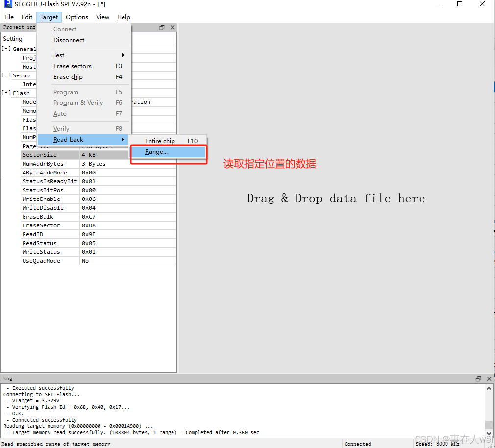Collapse the General settings group
The width and height of the screenshot is (495, 448).
pyautogui.click(x=6, y=49)
